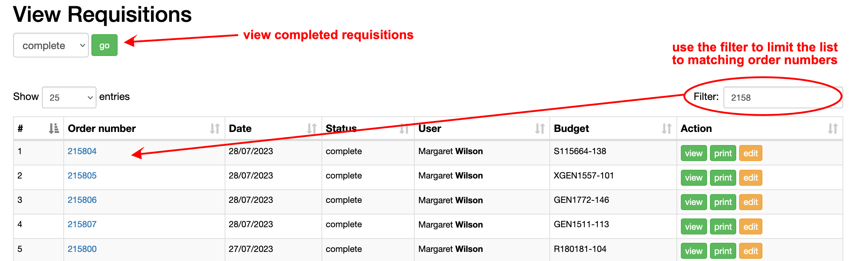The image size is (868, 261).
Task: Print requisition 215805
Action: (x=723, y=178)
